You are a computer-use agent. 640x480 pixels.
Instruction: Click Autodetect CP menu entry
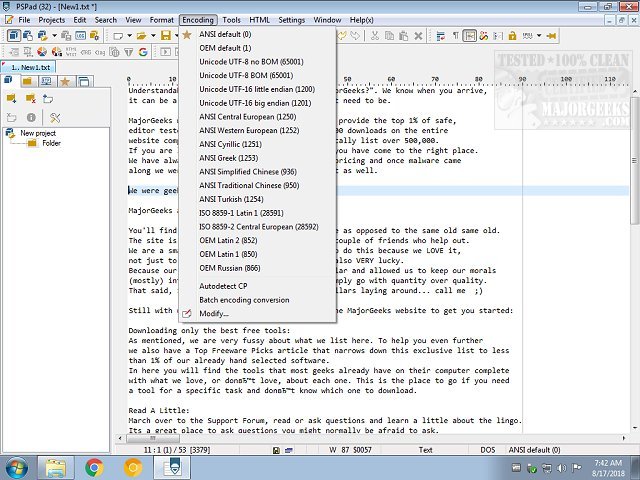tap(258, 286)
